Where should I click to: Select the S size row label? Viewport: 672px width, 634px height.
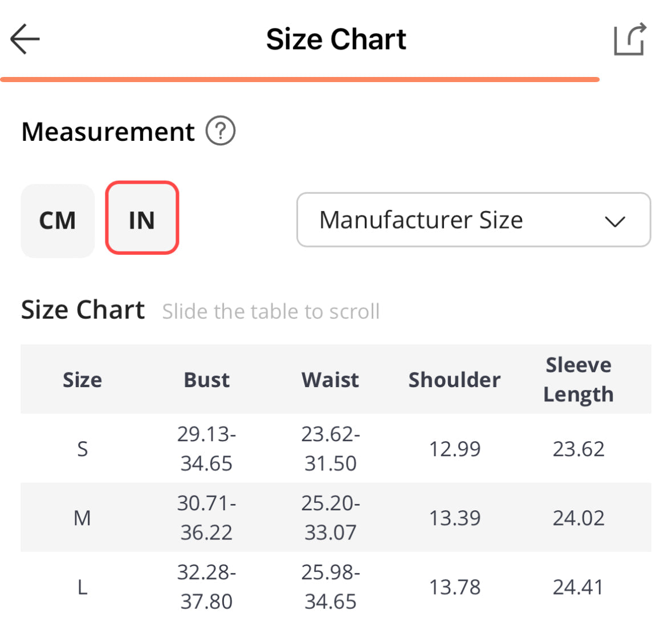pos(82,449)
